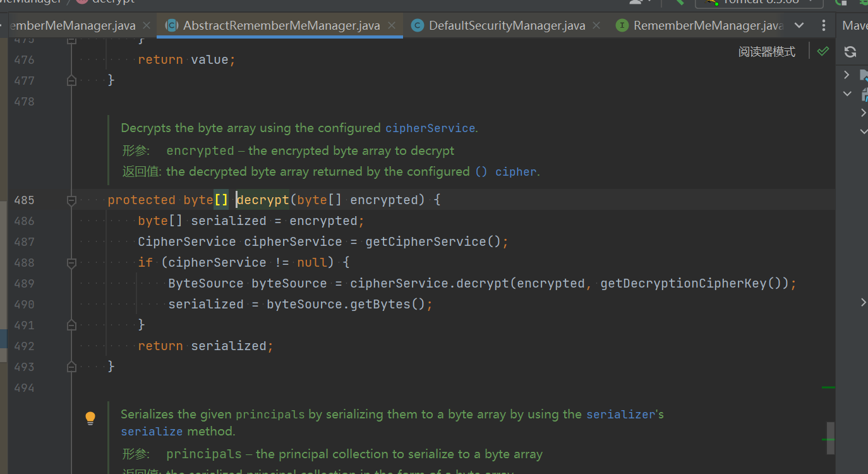This screenshot has height=474, width=868.
Task: Click the 'encrypted' parameter in Javadoc
Action: 200,151
